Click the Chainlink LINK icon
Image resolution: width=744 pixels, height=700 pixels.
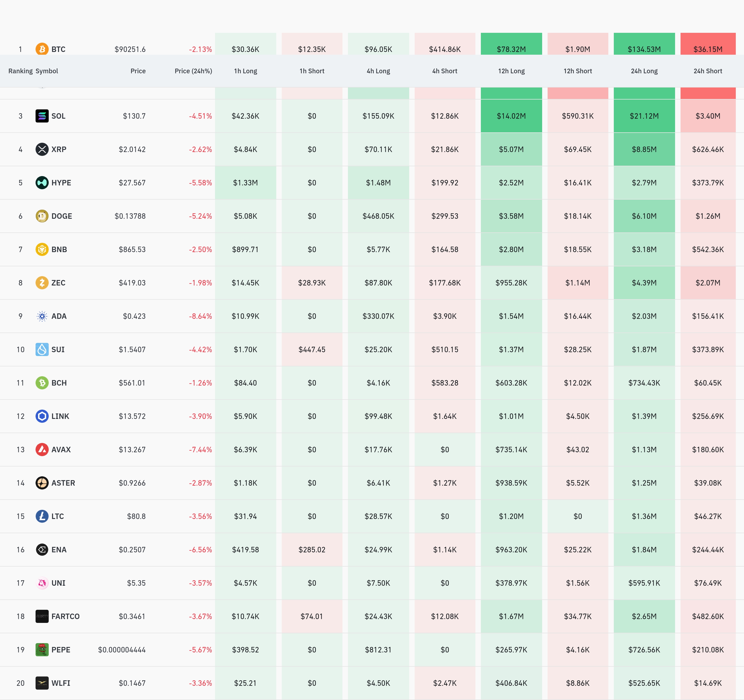tap(42, 416)
